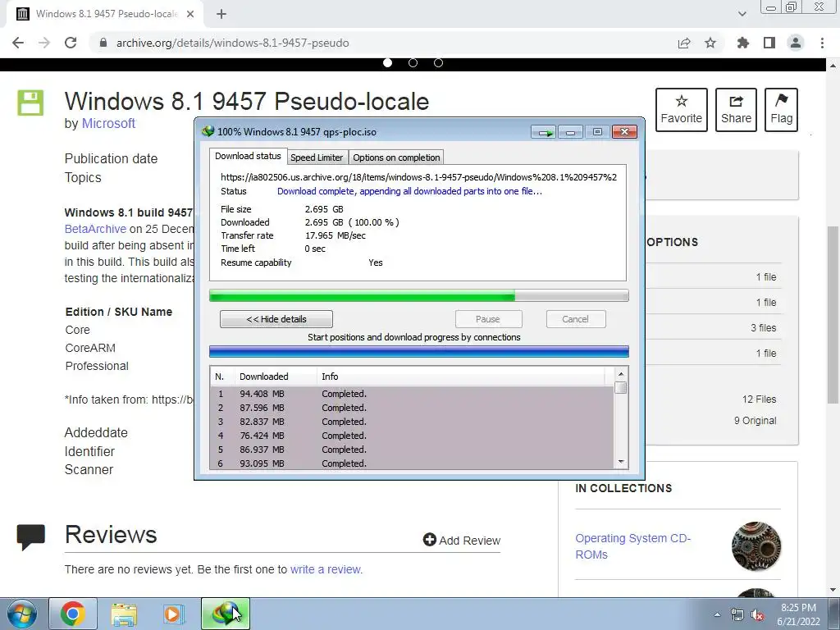Click the page vertical scrollbar thumb

click(x=833, y=315)
